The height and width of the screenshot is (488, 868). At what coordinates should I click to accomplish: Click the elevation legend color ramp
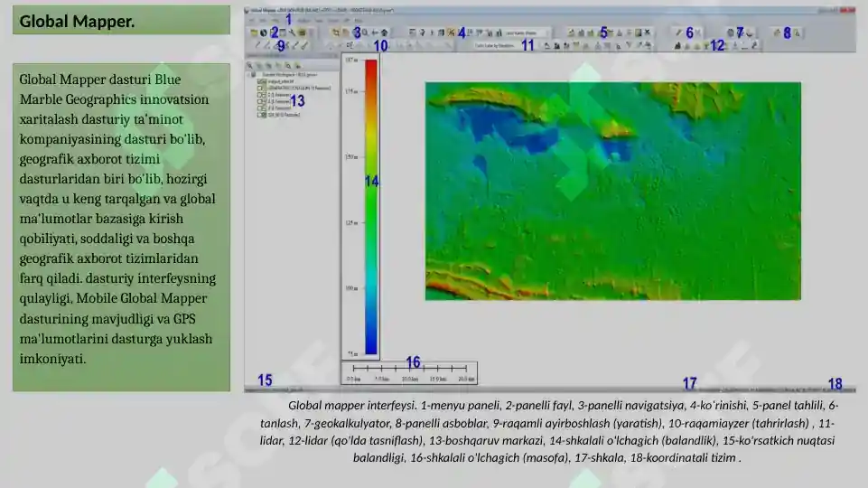pos(371,207)
